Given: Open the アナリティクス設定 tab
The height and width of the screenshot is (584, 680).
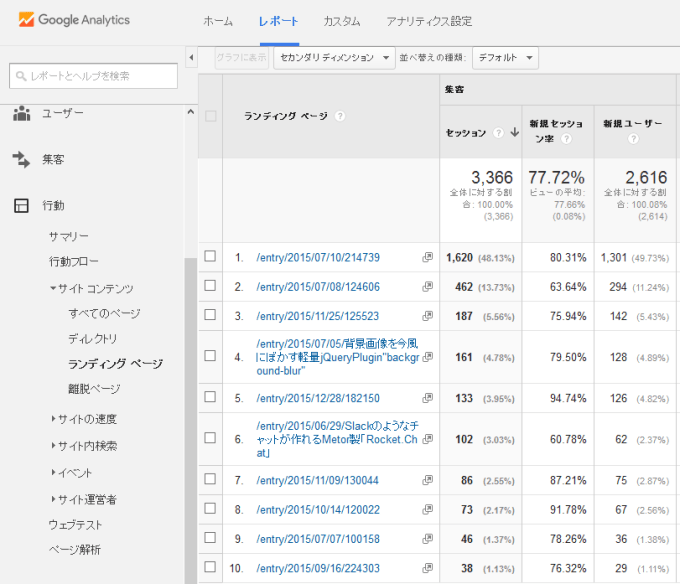Looking at the screenshot, I should click(x=429, y=21).
